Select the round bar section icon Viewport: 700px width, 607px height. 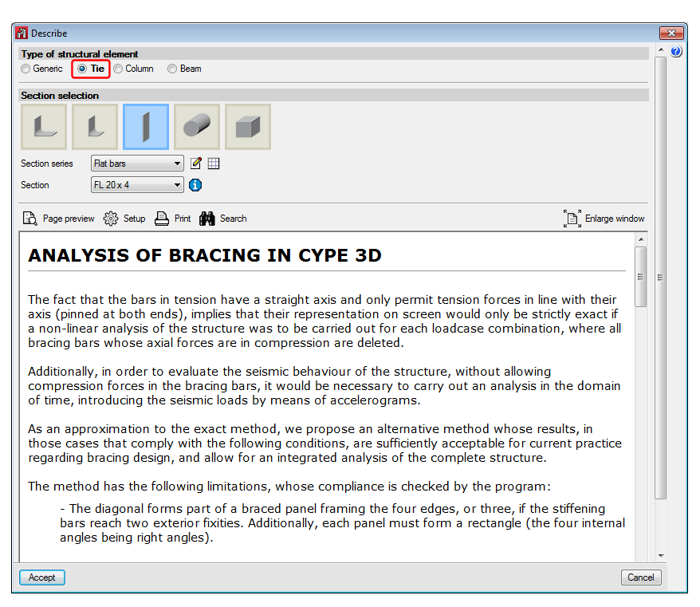[197, 127]
